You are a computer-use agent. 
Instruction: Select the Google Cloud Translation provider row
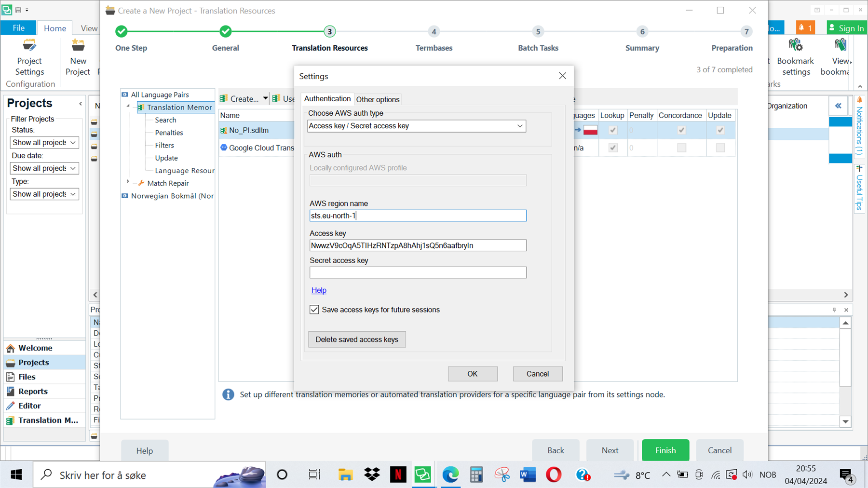(257, 148)
